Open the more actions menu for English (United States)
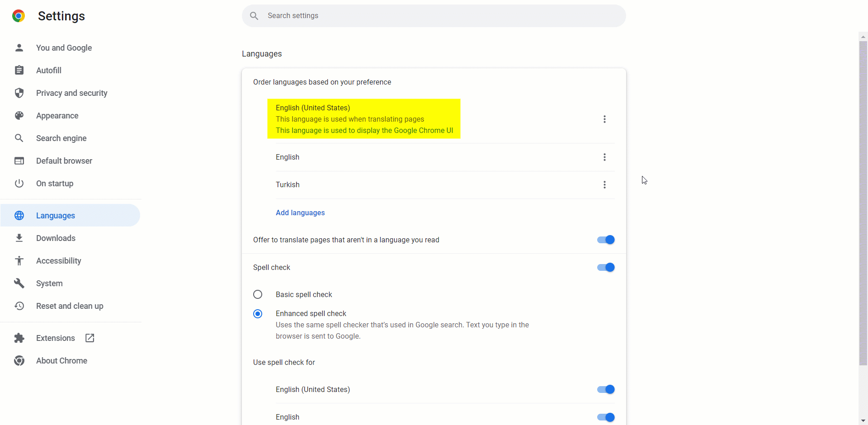Viewport: 868px width, 425px height. coord(604,119)
